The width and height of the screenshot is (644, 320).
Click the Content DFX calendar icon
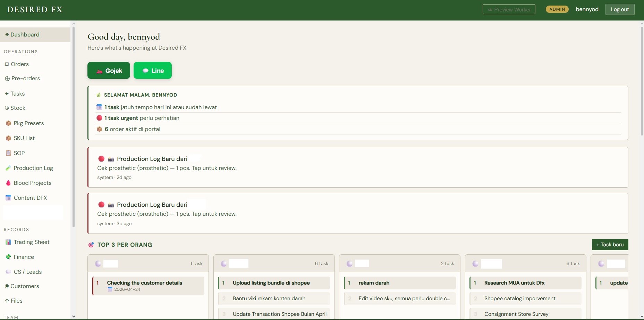point(8,198)
